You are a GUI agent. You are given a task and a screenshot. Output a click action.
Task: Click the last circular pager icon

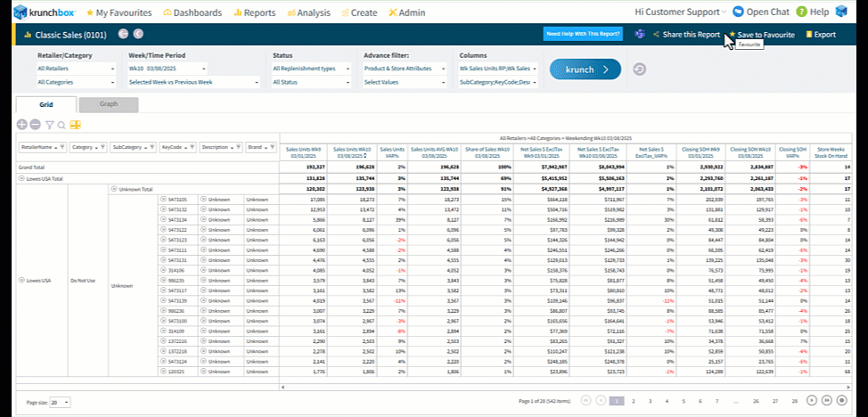pos(842,400)
